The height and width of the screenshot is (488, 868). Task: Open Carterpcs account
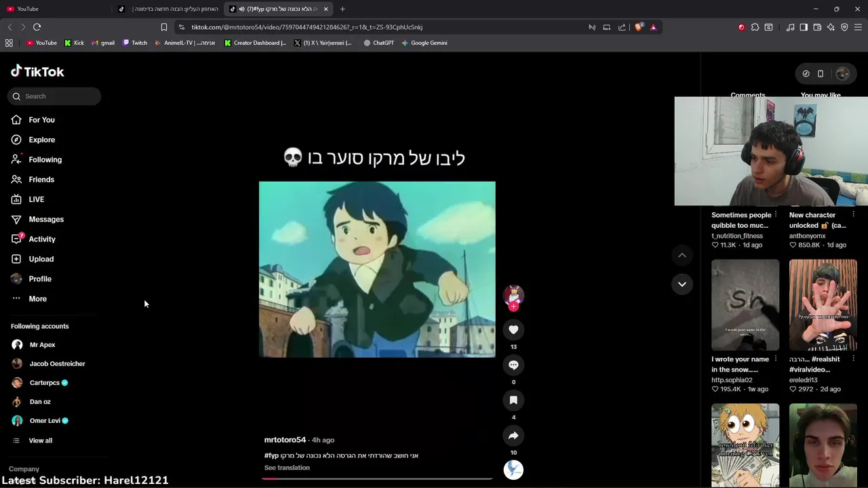click(45, 383)
